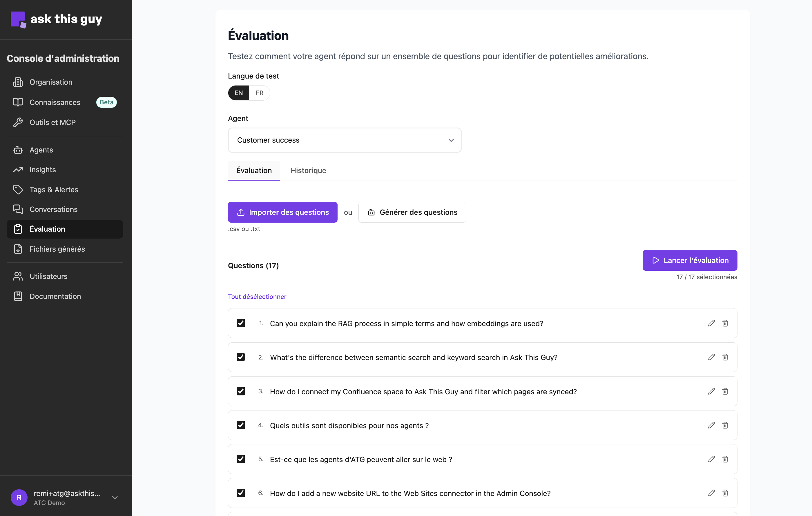Click Tout désélectionner link
Image resolution: width=812 pixels, height=516 pixels.
coord(257,297)
